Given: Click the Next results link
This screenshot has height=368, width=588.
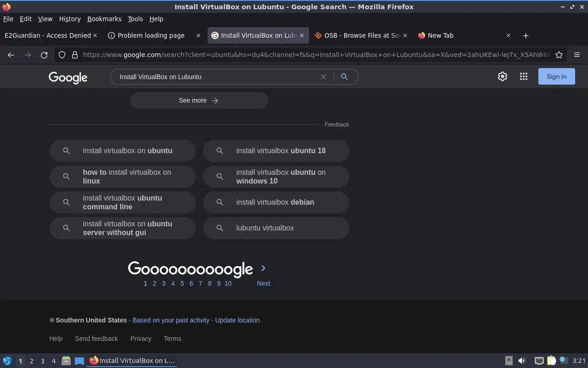Looking at the screenshot, I should click(263, 283).
